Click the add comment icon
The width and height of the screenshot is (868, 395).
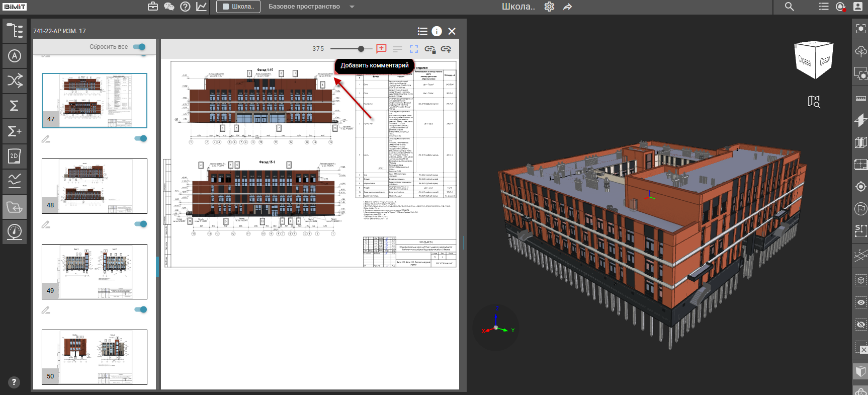pos(382,49)
